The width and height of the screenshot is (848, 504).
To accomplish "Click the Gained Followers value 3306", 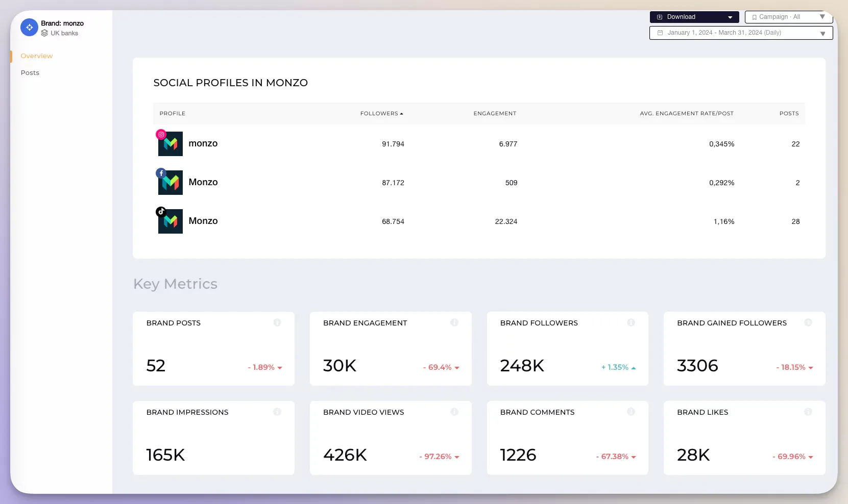I will pyautogui.click(x=697, y=366).
